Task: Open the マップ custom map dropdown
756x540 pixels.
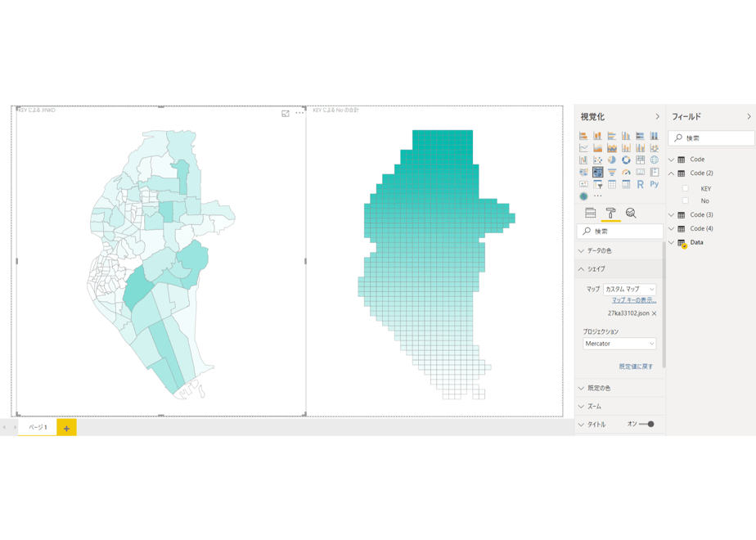Action: click(x=630, y=290)
